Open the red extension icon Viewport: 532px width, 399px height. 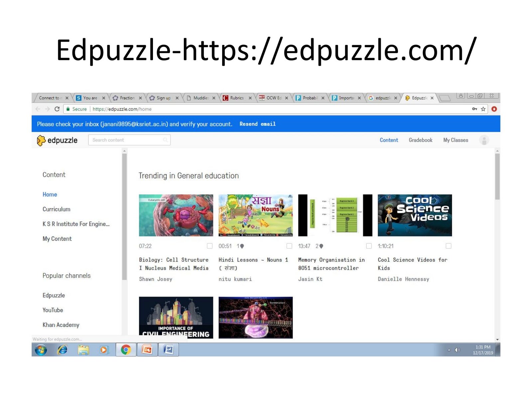tap(494, 109)
